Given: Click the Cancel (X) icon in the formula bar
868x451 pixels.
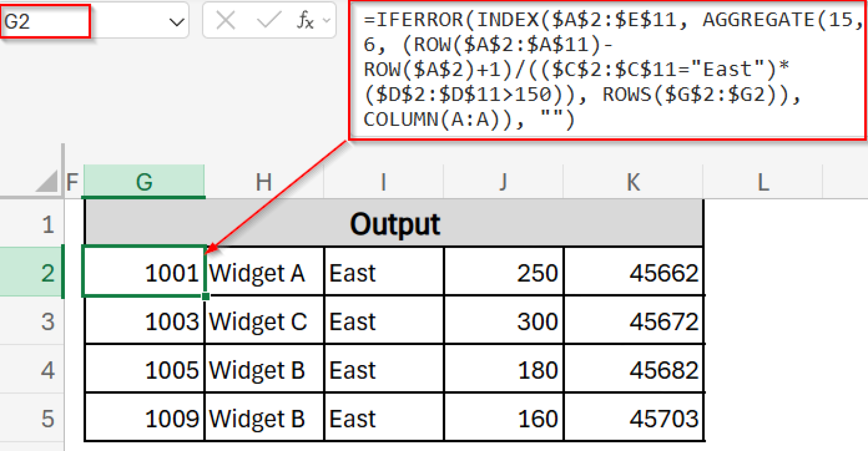Looking at the screenshot, I should click(226, 20).
